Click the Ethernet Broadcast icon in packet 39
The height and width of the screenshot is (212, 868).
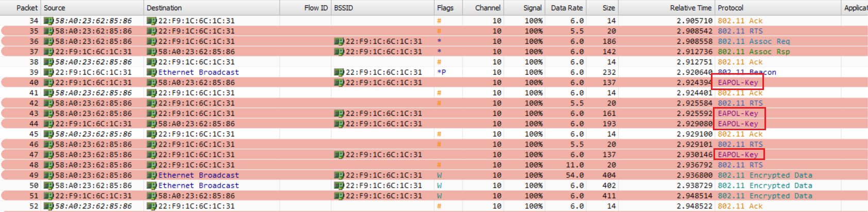point(151,72)
